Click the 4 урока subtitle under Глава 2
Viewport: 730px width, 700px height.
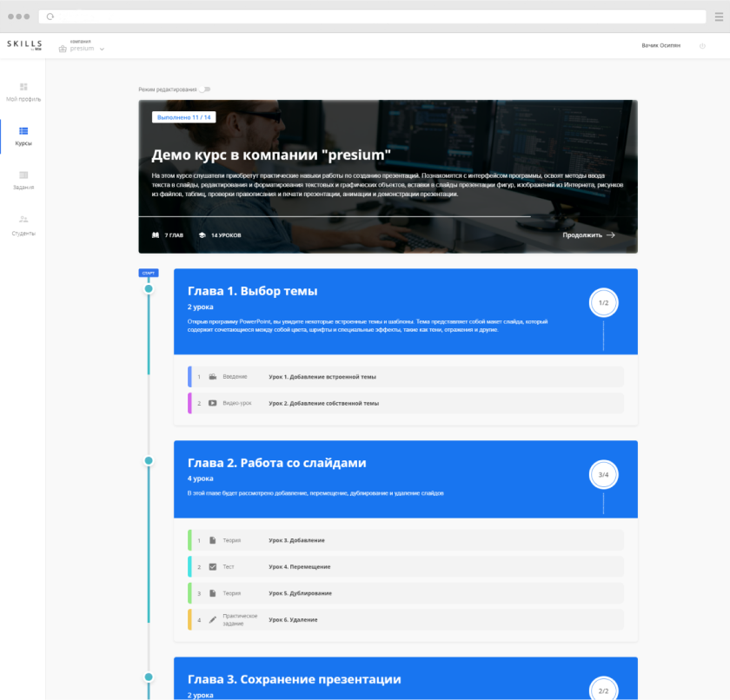200,479
